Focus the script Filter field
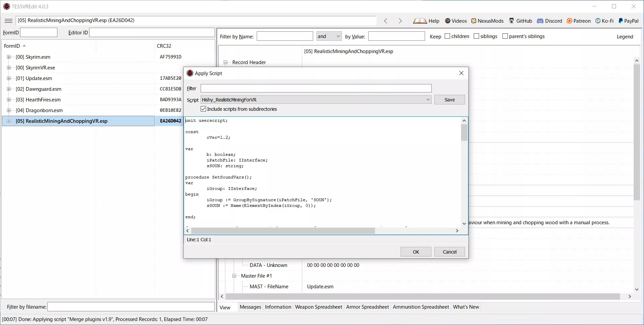Screen dimensions: 644x325 316,88
